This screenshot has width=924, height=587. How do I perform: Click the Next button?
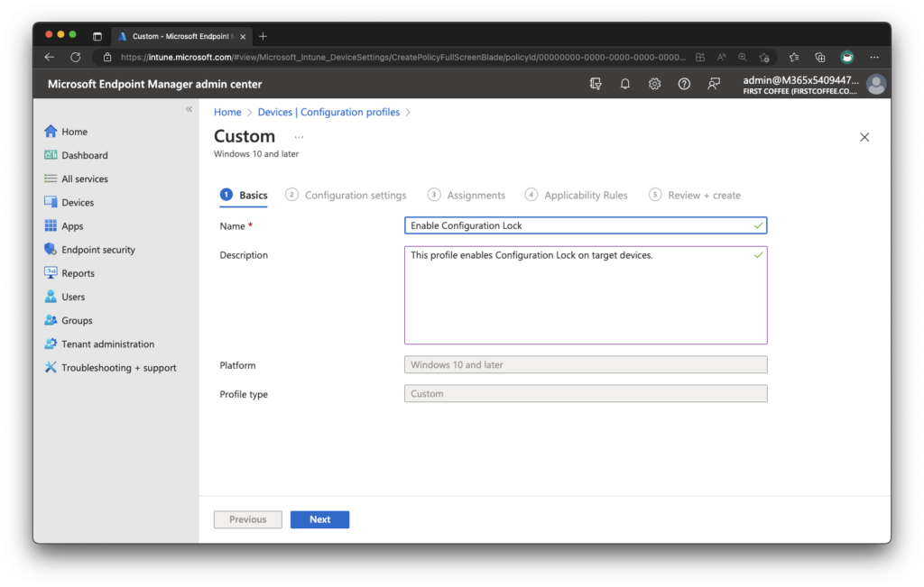(320, 519)
